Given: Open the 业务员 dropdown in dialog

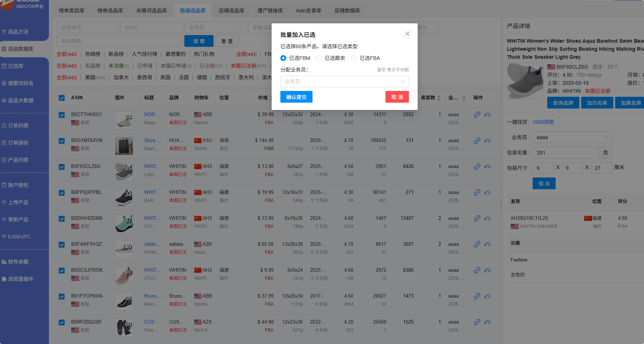Looking at the screenshot, I should click(345, 81).
